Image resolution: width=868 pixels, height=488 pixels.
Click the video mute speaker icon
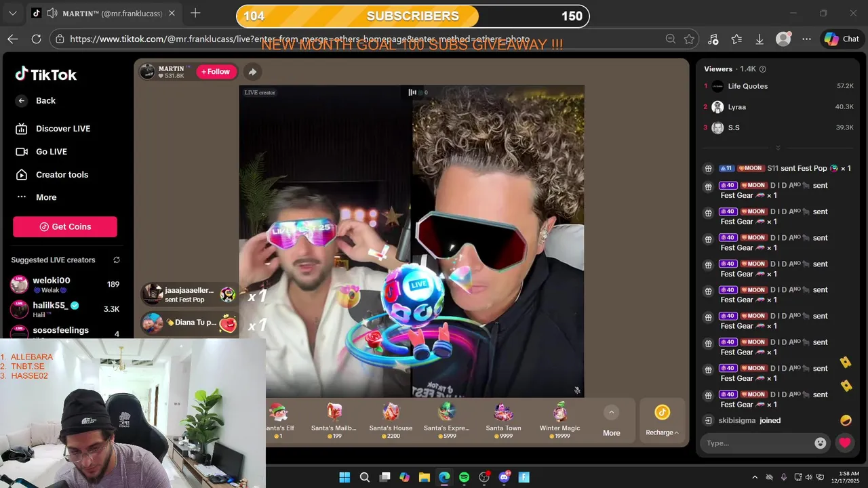click(577, 390)
